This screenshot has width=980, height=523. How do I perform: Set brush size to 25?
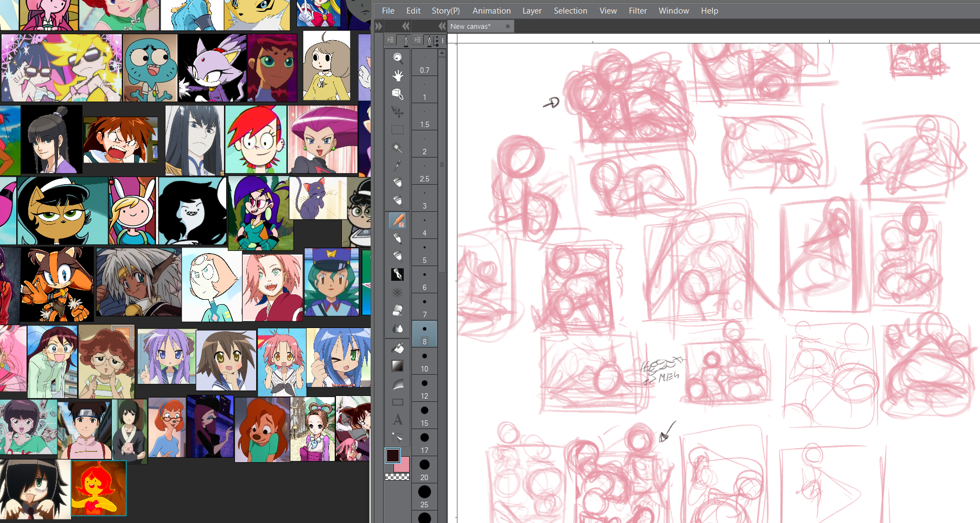click(424, 497)
